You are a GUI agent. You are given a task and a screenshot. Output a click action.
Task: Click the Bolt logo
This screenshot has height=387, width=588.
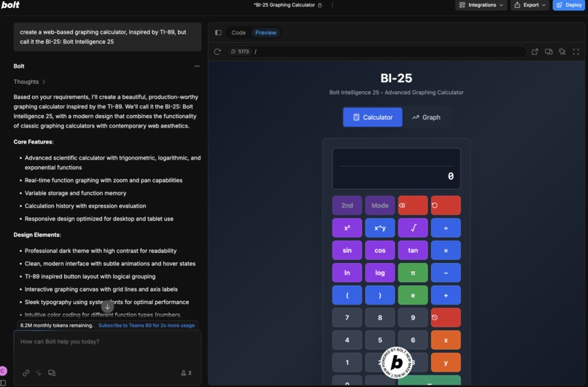10,5
